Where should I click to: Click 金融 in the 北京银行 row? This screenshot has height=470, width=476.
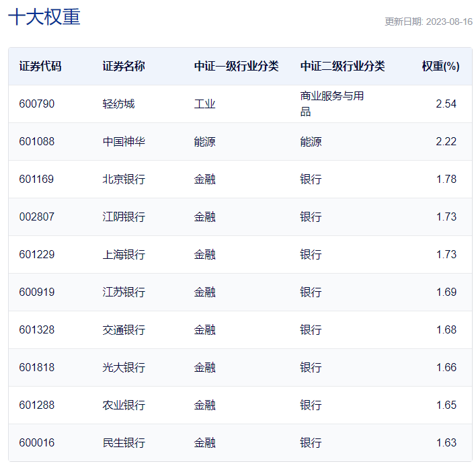204,179
